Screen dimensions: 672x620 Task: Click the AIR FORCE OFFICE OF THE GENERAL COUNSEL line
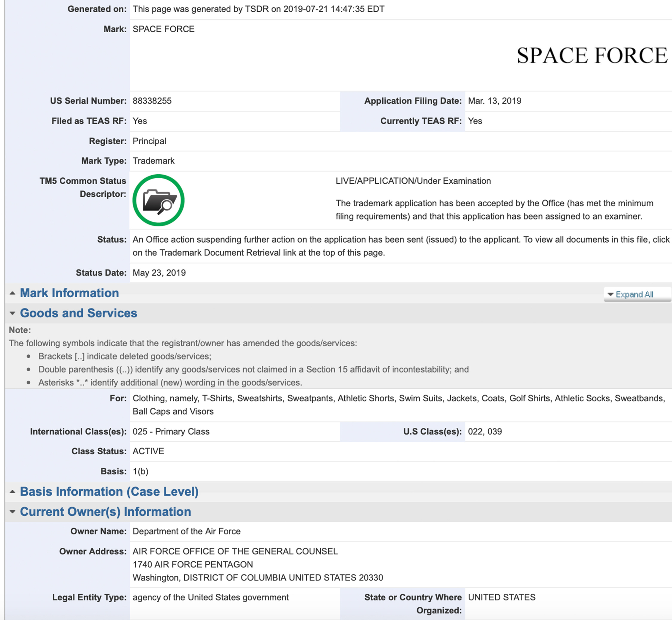(235, 551)
